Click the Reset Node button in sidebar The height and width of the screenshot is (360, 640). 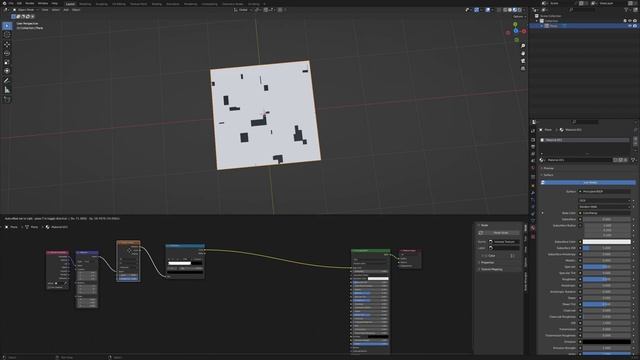501,233
